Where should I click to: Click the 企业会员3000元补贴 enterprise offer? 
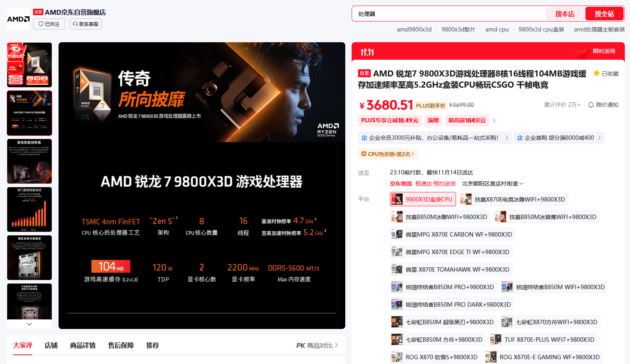click(x=434, y=138)
